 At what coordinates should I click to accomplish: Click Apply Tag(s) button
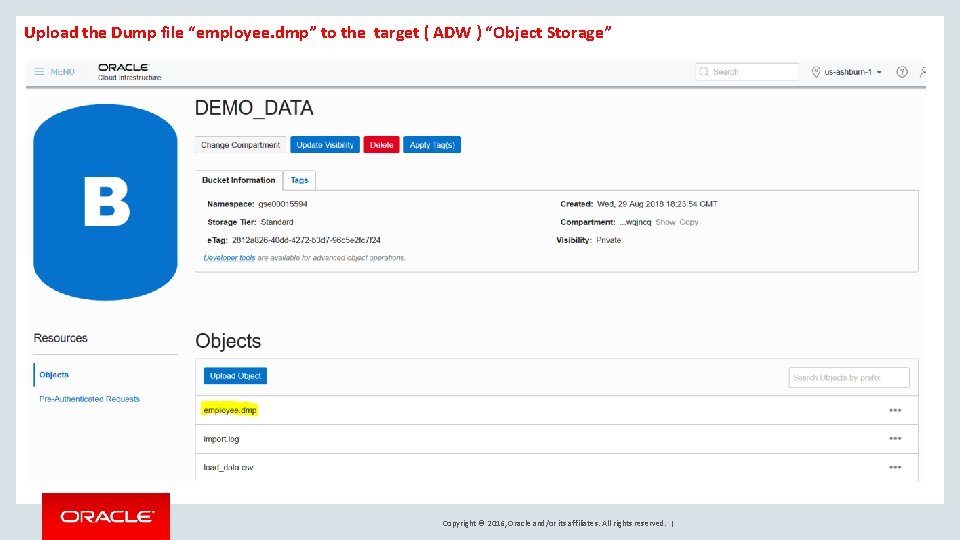pos(432,145)
